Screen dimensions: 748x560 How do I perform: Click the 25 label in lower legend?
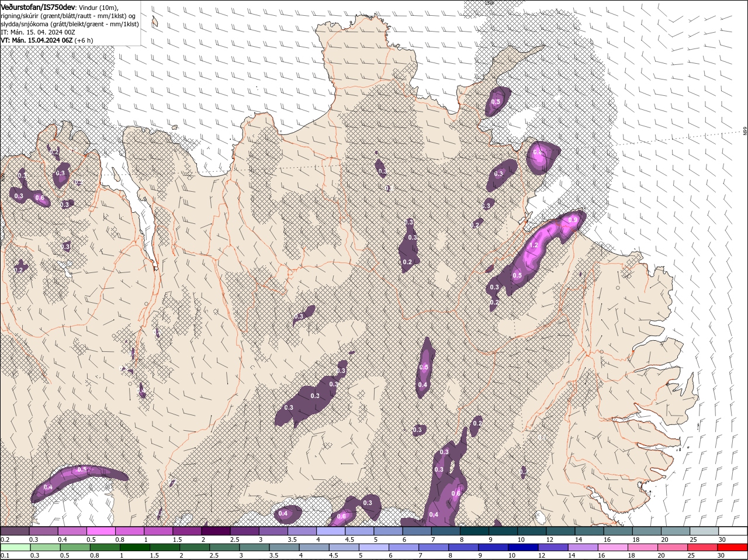point(691,555)
